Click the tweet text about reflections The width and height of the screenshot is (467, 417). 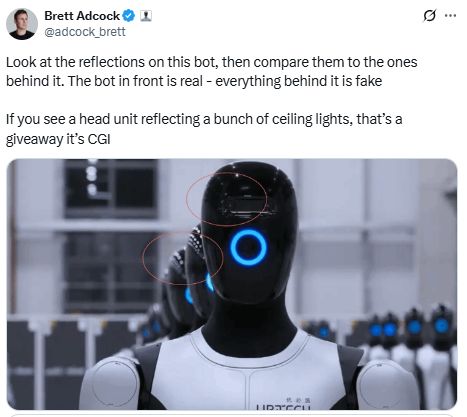[212, 71]
